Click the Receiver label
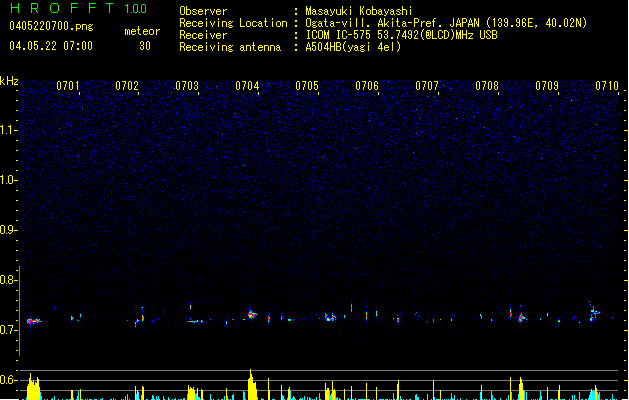The width and height of the screenshot is (629, 400). point(203,35)
